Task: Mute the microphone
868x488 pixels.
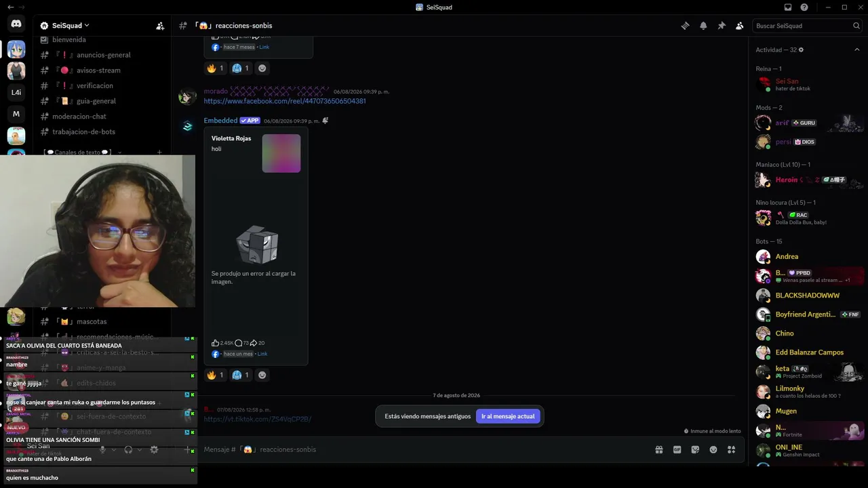Action: click(x=103, y=449)
